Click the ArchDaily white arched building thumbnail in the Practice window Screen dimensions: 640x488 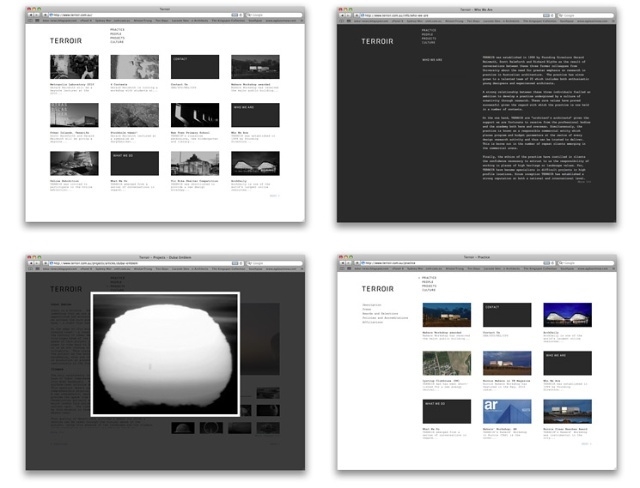click(x=567, y=314)
